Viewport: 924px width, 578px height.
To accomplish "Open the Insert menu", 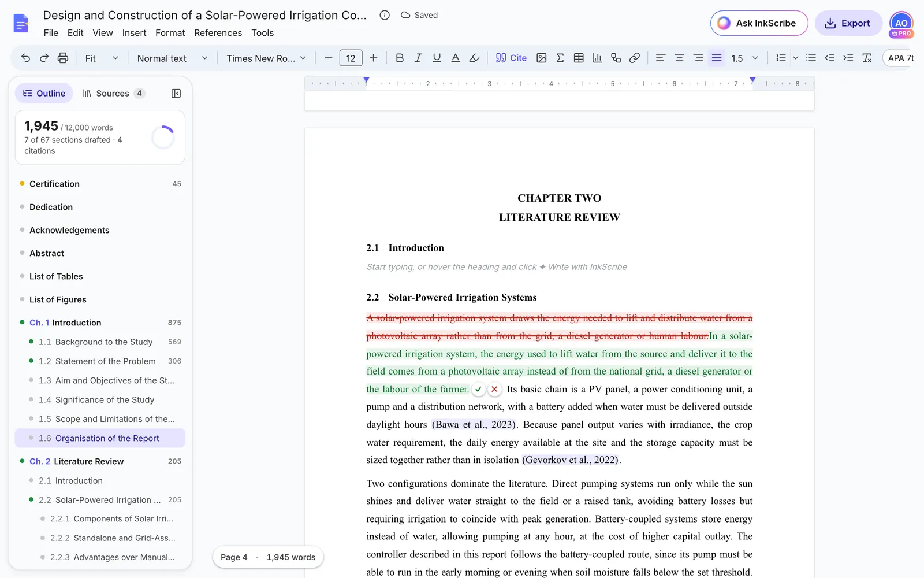I will pyautogui.click(x=134, y=33).
